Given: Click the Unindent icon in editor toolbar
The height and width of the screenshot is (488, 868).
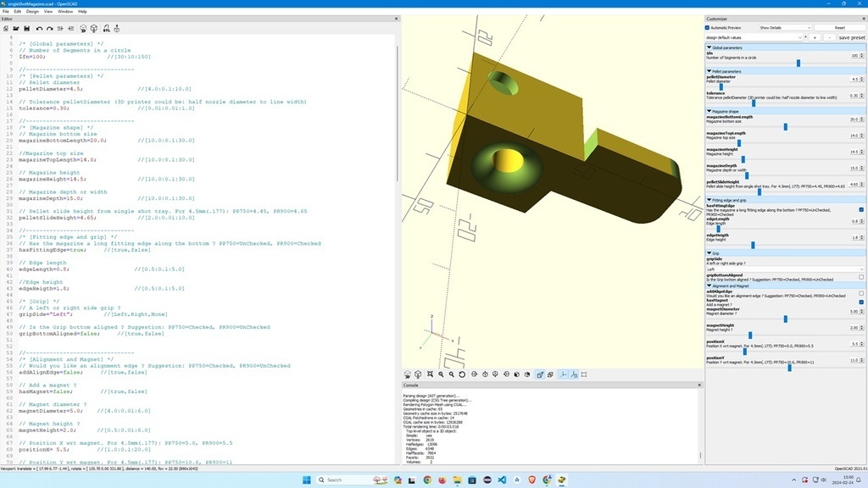Looking at the screenshot, I should pos(60,28).
